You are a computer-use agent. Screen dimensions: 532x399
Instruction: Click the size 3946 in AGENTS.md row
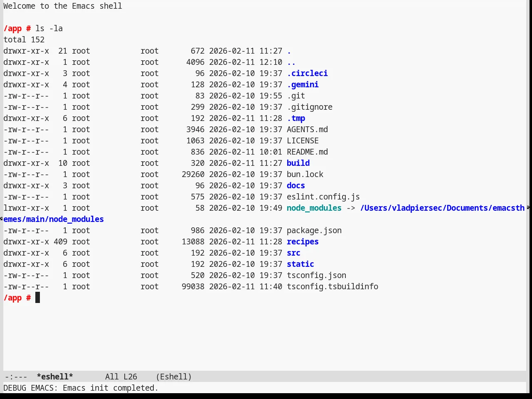click(195, 129)
